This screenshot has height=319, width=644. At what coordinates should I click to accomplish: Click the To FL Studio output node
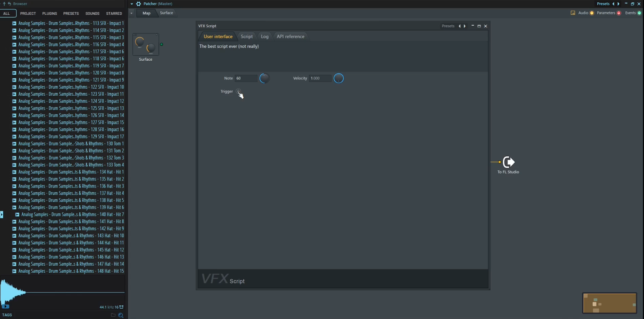(x=509, y=162)
